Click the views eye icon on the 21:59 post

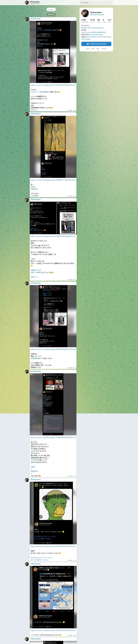pyautogui.click(x=71, y=560)
